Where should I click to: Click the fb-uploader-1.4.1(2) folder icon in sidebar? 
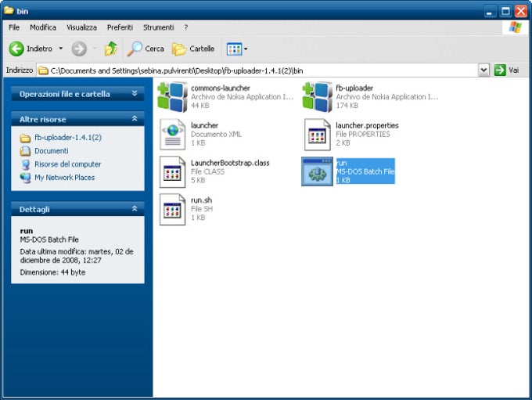[25, 138]
